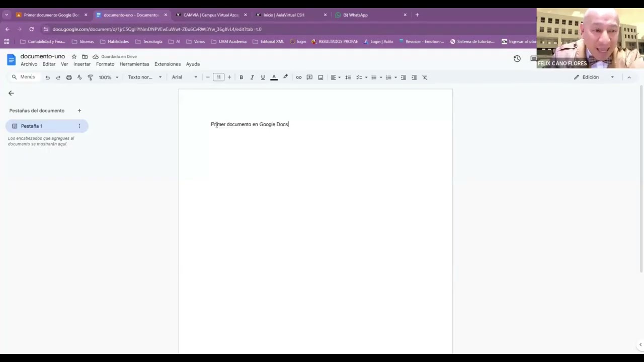The image size is (644, 362).
Task: Open the text color picker
Action: [274, 77]
